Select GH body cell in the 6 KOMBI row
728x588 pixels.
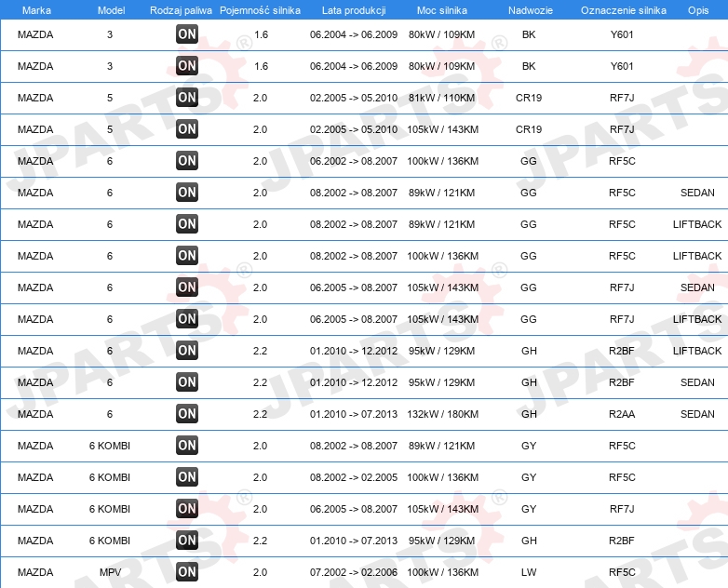point(529,541)
